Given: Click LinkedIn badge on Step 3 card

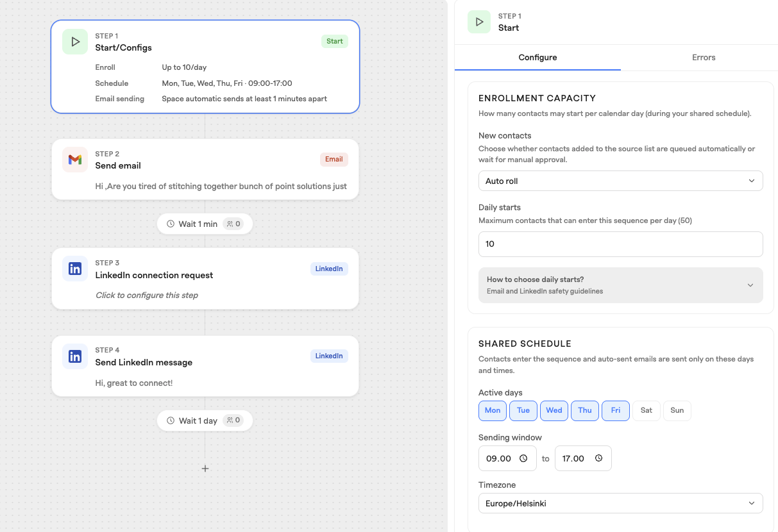Looking at the screenshot, I should (329, 269).
